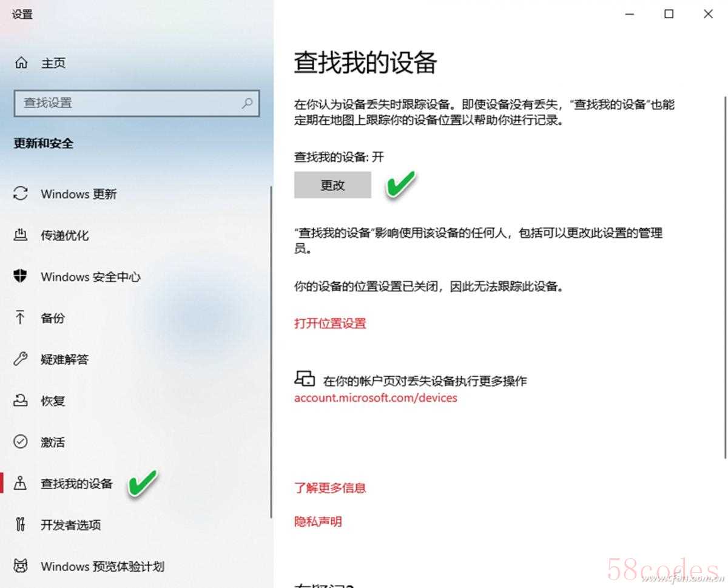Open the 隐私声明 link
The image size is (728, 588).
point(318,521)
